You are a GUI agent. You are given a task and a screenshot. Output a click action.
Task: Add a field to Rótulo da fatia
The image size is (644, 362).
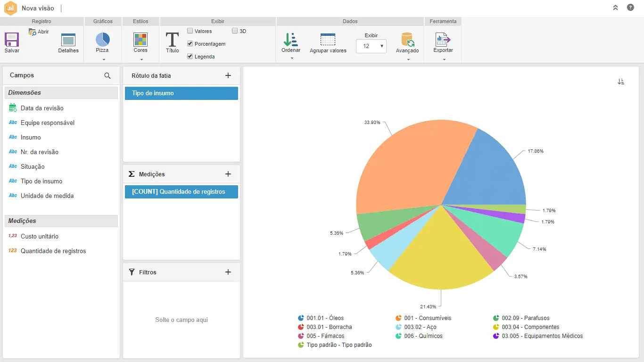(228, 75)
